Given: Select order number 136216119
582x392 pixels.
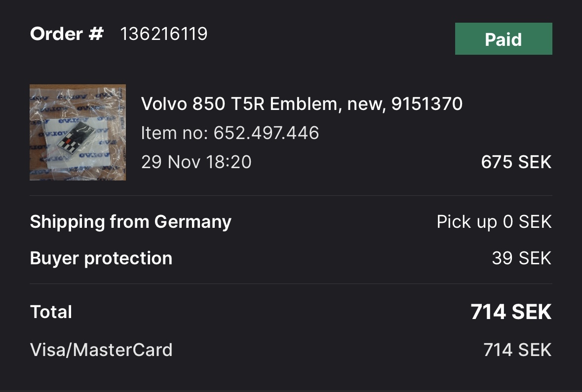Looking at the screenshot, I should click(164, 34).
